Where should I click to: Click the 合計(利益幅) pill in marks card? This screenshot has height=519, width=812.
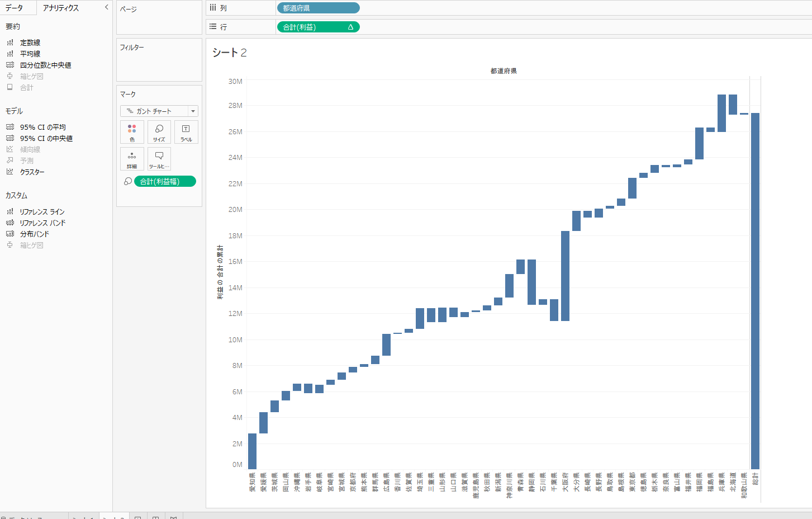(165, 181)
